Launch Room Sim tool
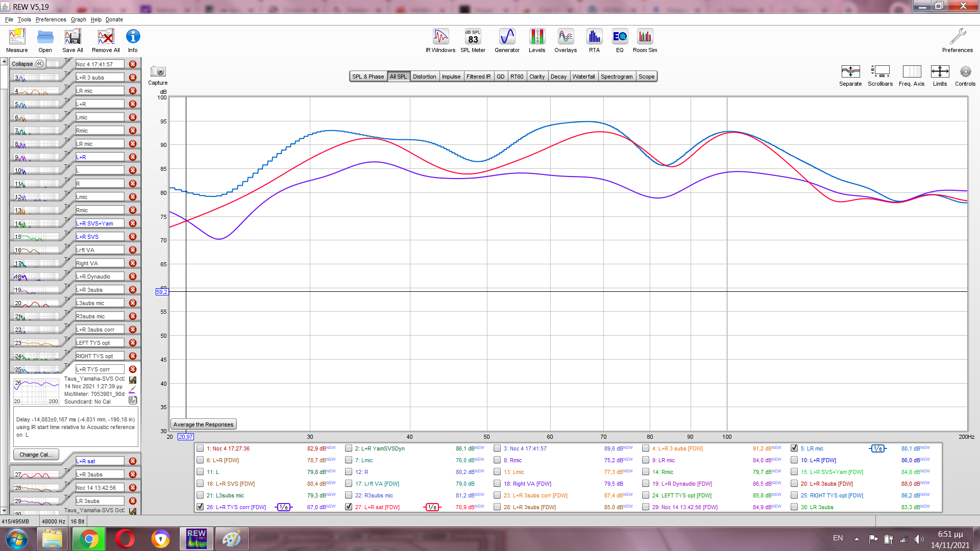This screenshot has height=551, width=980. [645, 40]
